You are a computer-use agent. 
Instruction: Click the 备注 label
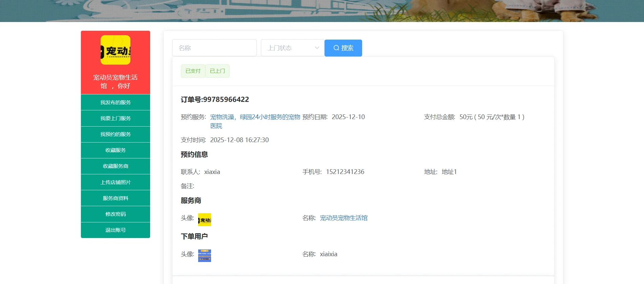click(187, 186)
